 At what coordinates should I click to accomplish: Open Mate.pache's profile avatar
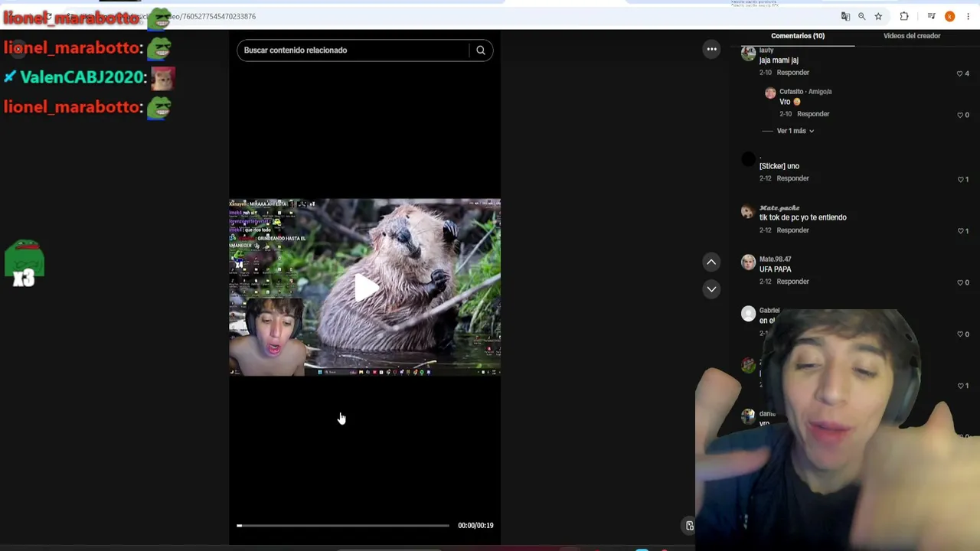(748, 212)
